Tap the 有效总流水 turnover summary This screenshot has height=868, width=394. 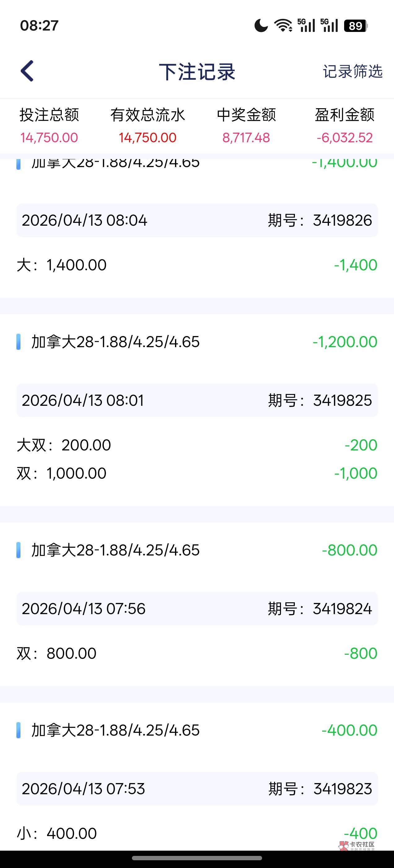tap(147, 125)
